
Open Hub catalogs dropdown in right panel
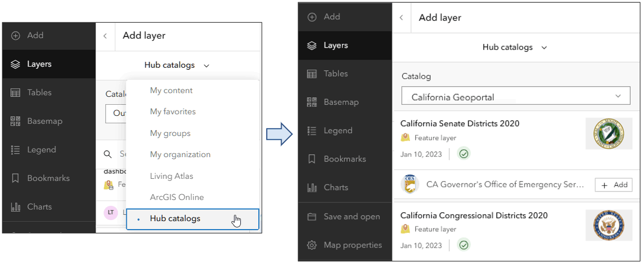[x=515, y=47]
